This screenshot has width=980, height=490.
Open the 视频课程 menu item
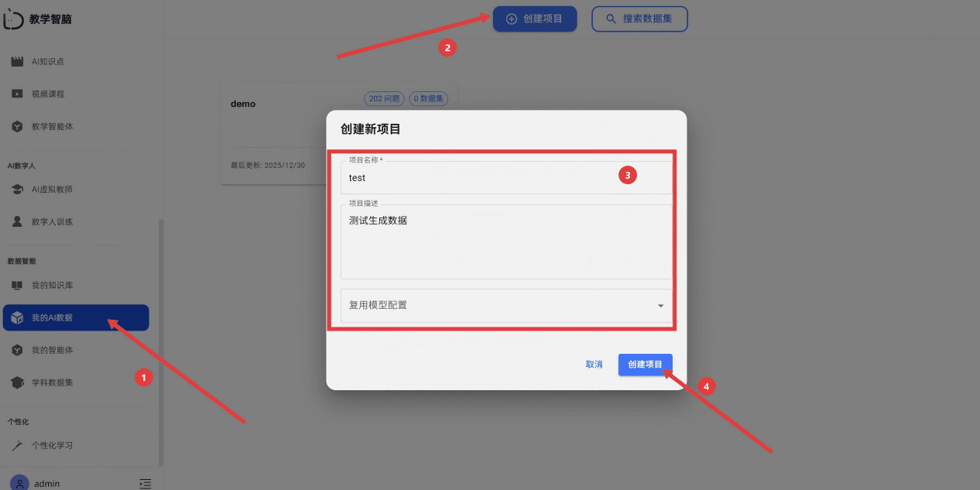(76, 94)
